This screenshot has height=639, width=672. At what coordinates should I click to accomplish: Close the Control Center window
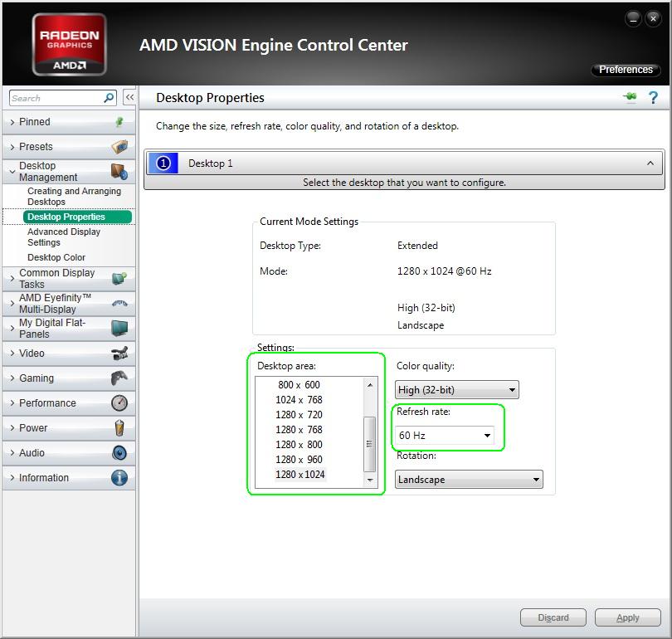tap(653, 19)
